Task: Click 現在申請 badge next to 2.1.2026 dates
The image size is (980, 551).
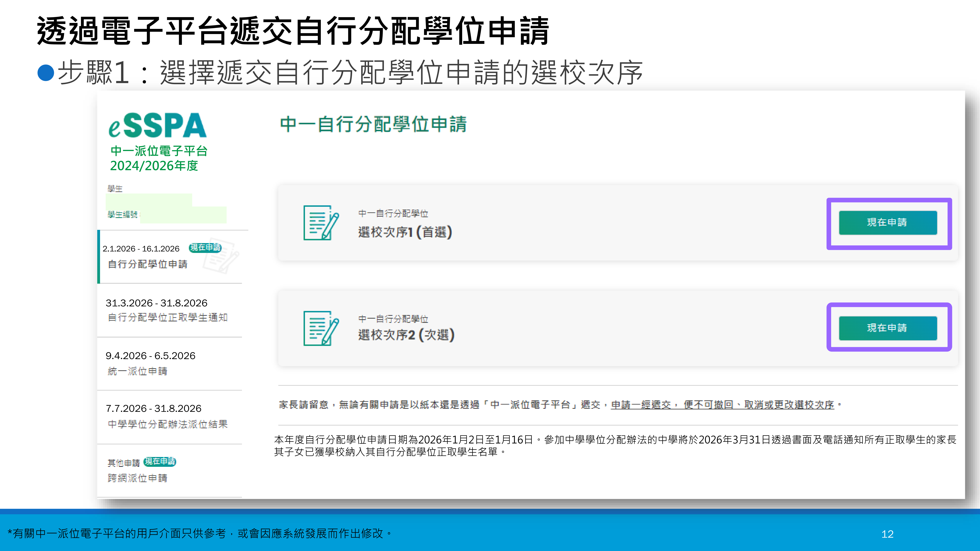Action: pos(205,248)
